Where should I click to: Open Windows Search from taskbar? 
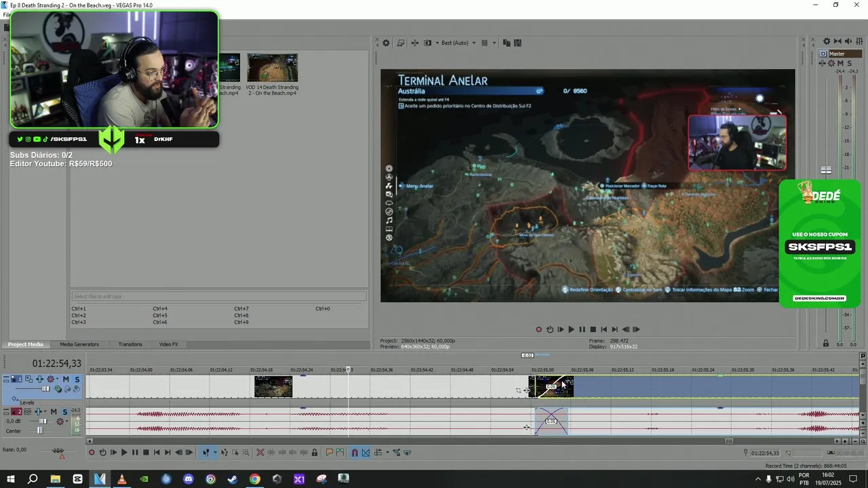tap(33, 479)
